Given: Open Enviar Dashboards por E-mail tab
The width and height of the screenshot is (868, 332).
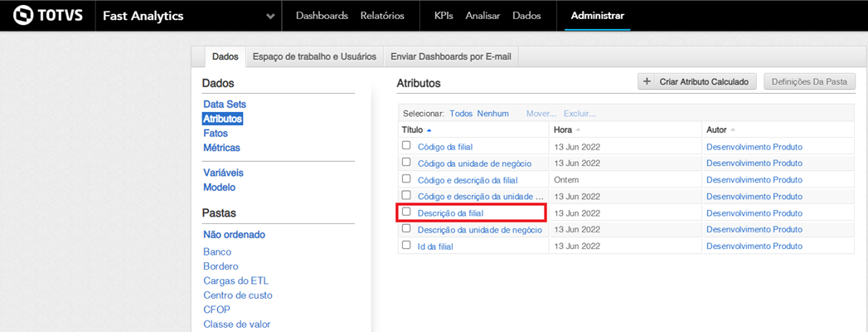Looking at the screenshot, I should [451, 56].
